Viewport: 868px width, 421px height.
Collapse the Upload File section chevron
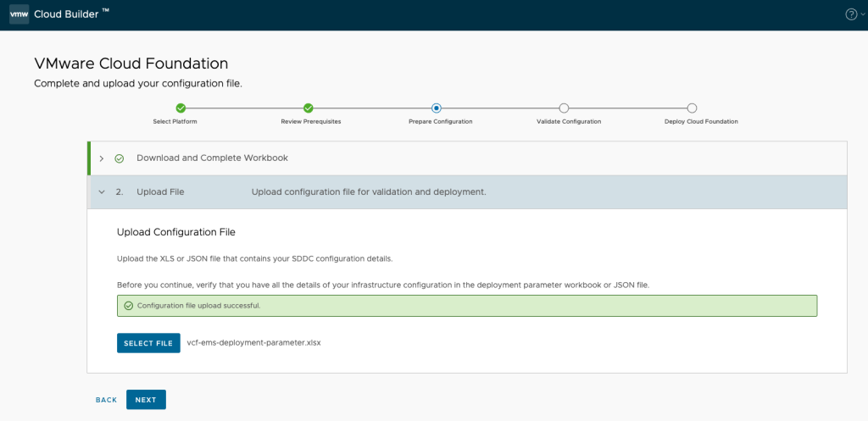point(102,192)
